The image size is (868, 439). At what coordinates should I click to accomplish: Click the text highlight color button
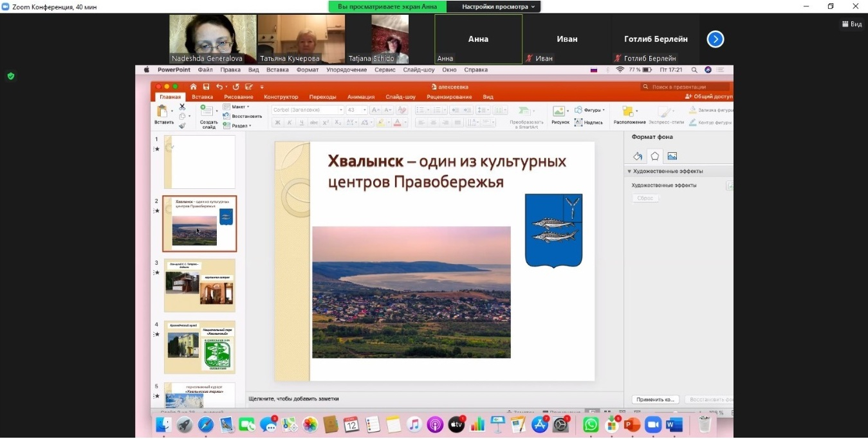point(380,122)
